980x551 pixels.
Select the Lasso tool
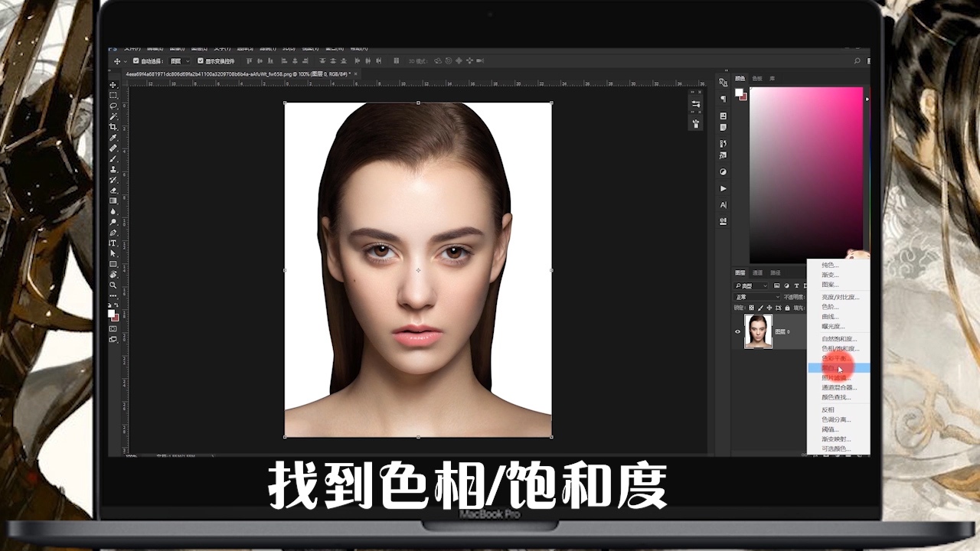point(113,106)
